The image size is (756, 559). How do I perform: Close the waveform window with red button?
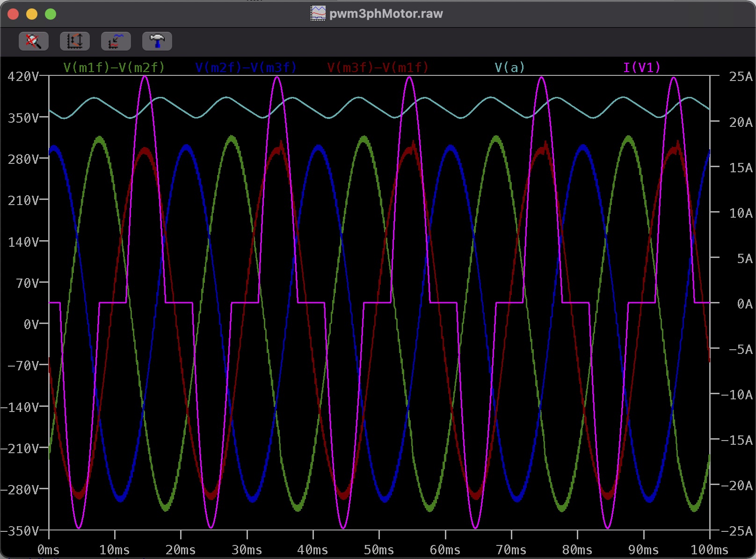[13, 14]
